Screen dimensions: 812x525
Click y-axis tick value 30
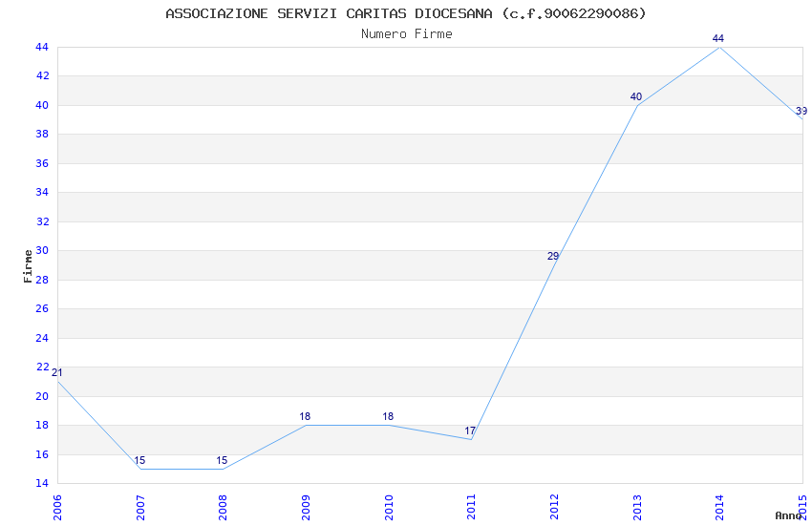(x=42, y=251)
